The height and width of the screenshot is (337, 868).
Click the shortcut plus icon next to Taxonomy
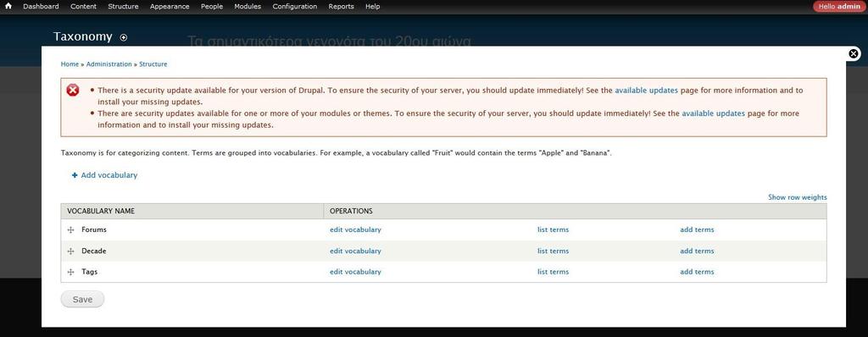124,37
